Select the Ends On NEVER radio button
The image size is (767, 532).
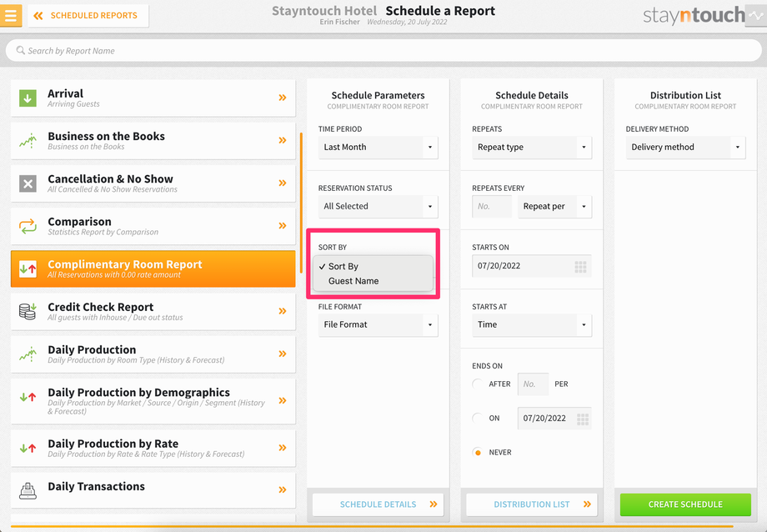click(478, 453)
